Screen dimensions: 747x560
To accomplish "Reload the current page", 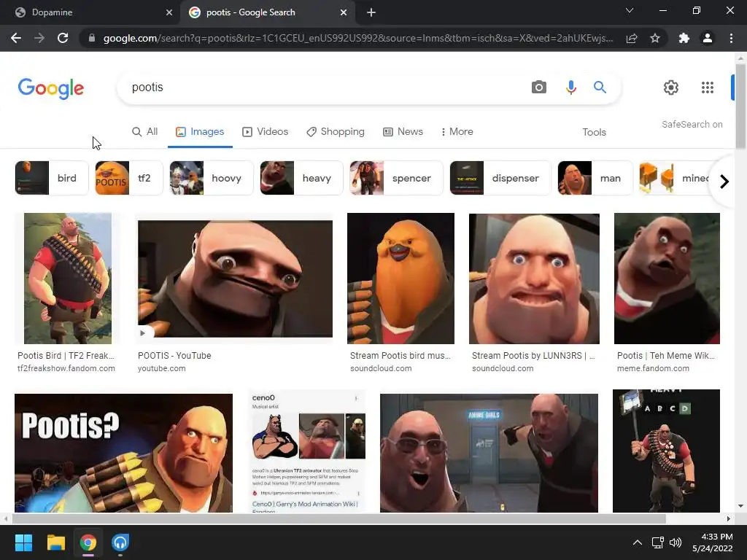I will pyautogui.click(x=63, y=38).
